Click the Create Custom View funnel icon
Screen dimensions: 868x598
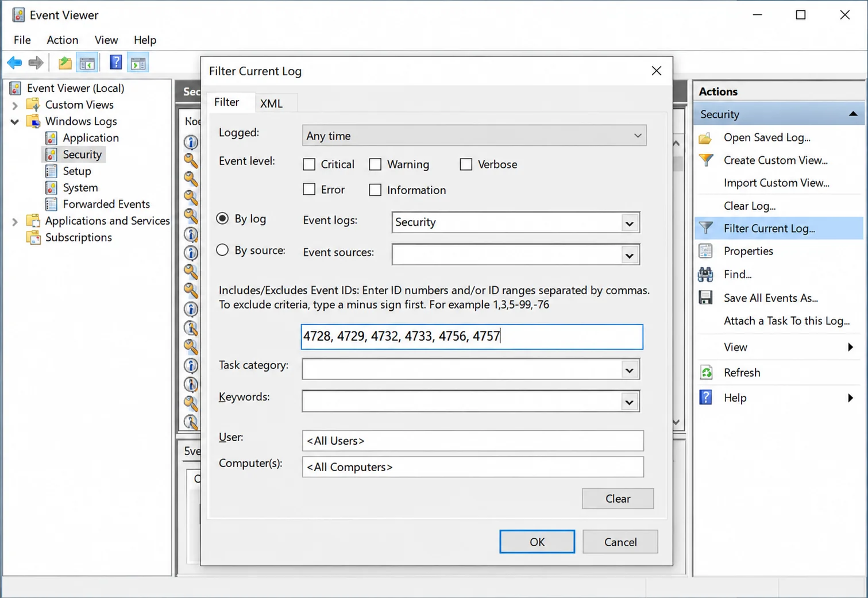click(x=706, y=160)
